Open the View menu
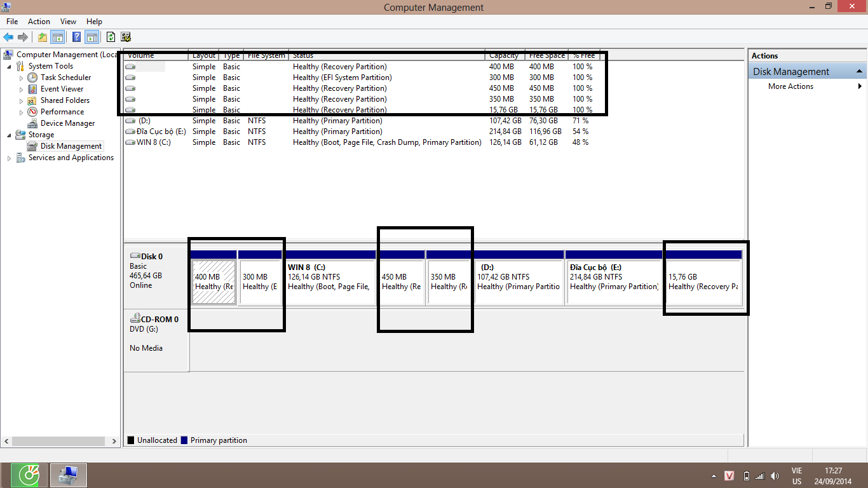This screenshot has height=488, width=868. click(68, 22)
